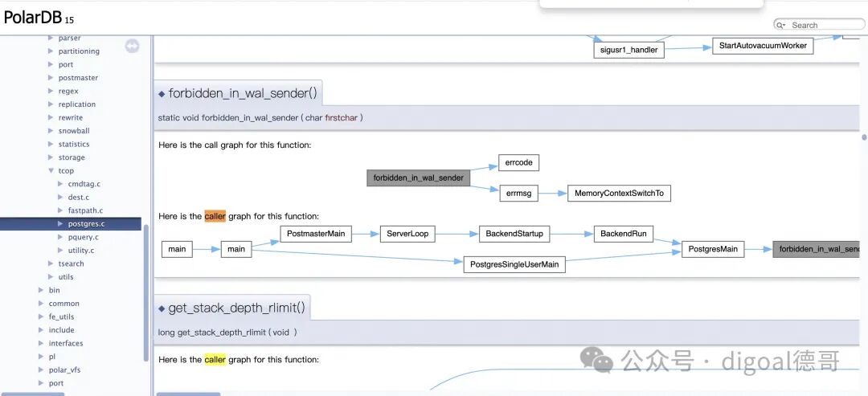Screen dimensions: 868x396
Task: Expand the polar_vfs folder arrow
Action: [41, 369]
